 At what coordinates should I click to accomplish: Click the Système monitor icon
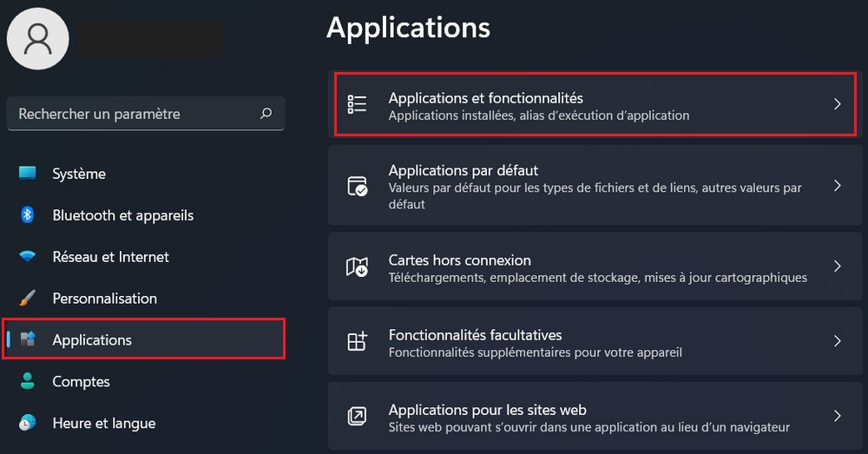point(28,174)
